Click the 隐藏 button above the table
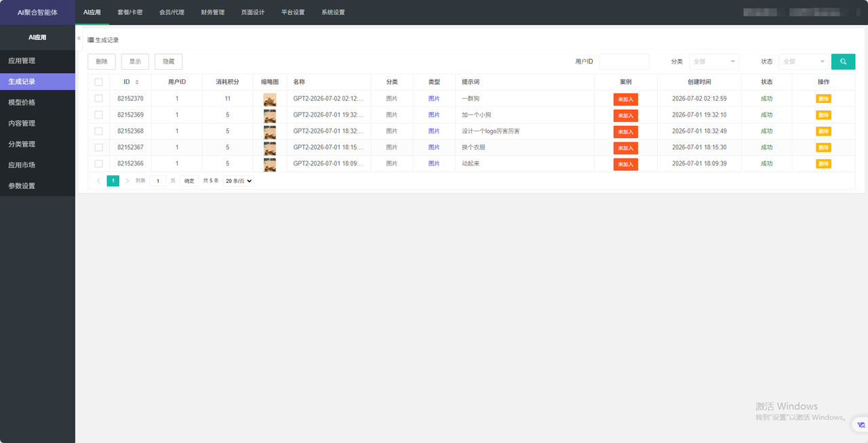Screen dimensions: 868x443 pyautogui.click(x=168, y=62)
